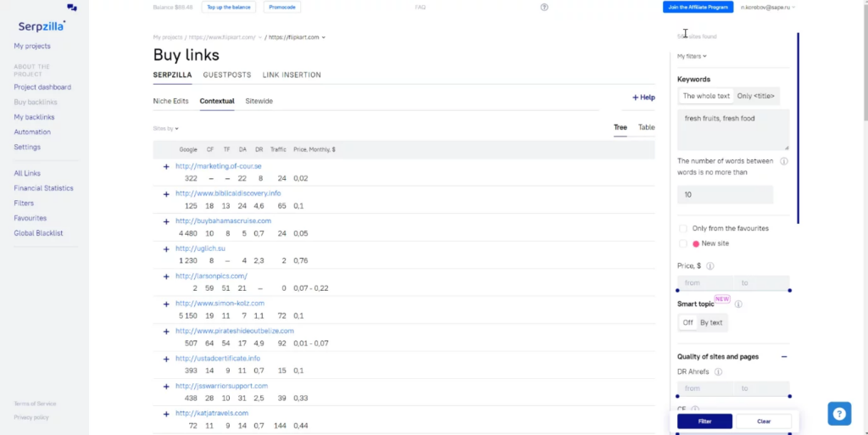Collapse Quality of sites and pages section
The image size is (868, 435).
click(784, 357)
